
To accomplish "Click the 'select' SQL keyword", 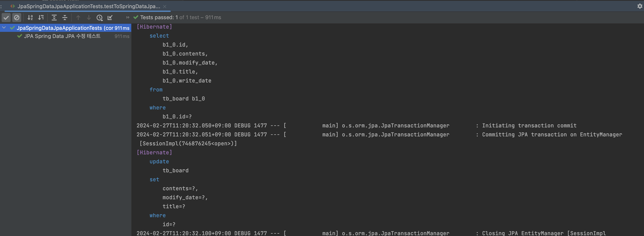I will coord(159,36).
